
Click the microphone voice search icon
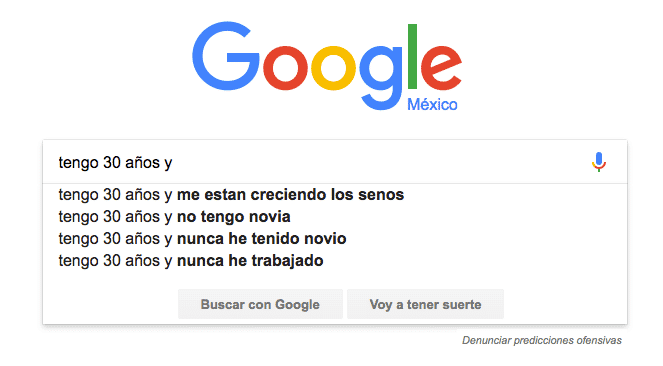(599, 162)
